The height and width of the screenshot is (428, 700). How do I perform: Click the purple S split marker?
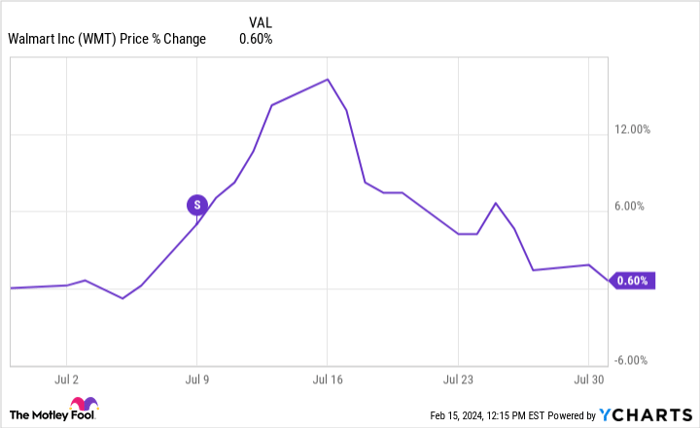(x=197, y=205)
